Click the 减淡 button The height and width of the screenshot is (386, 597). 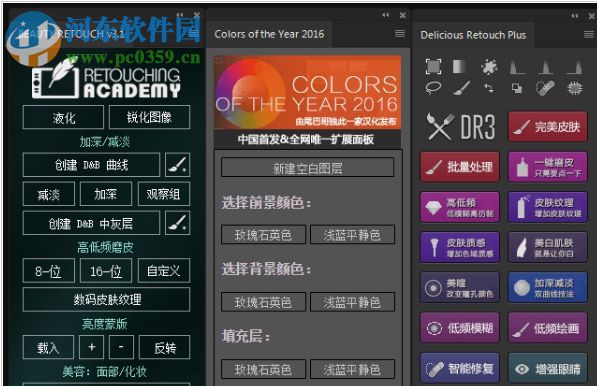tap(49, 194)
